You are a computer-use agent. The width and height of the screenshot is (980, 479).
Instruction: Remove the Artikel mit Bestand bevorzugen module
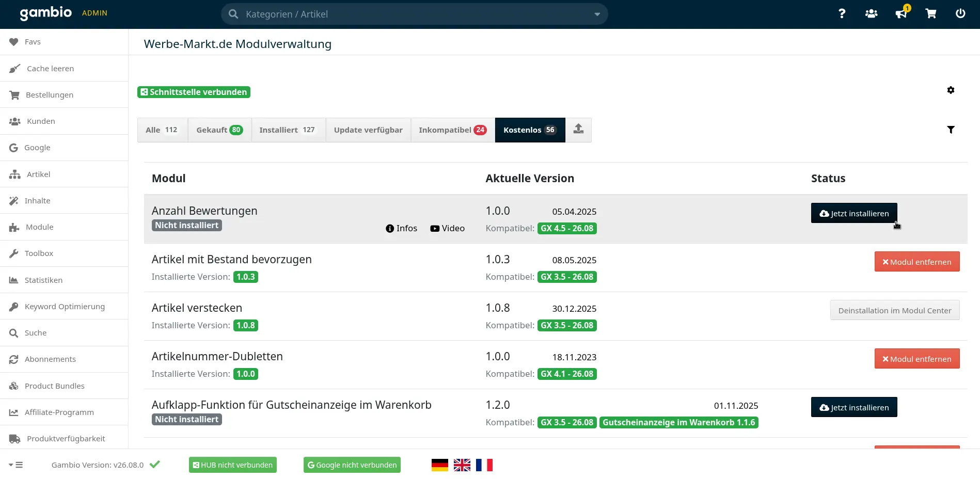(x=917, y=262)
